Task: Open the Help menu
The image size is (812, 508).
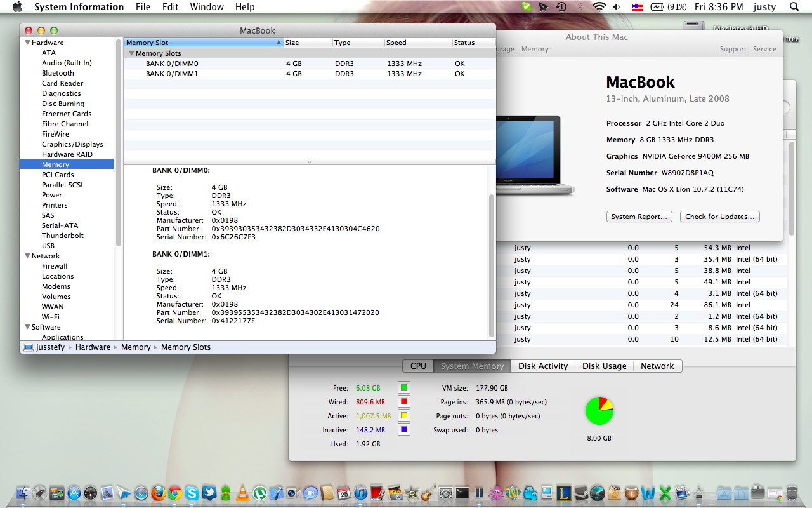Action: click(245, 7)
